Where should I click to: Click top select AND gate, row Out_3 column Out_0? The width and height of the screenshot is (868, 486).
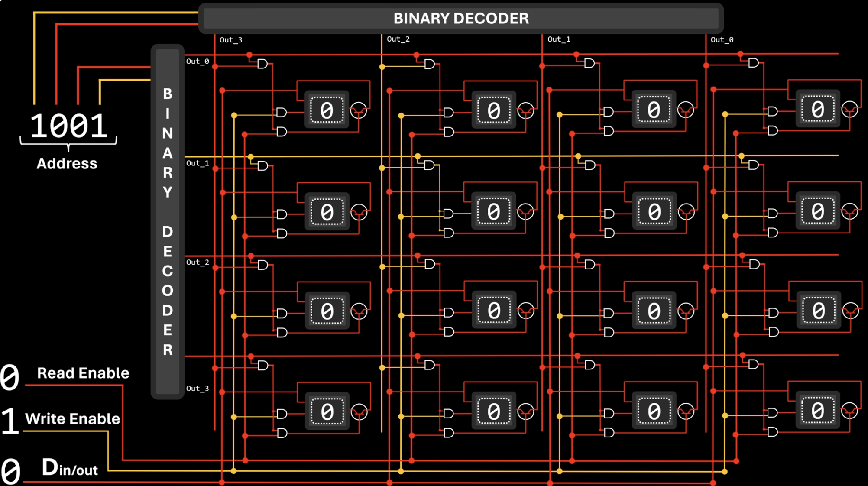[x=754, y=364]
